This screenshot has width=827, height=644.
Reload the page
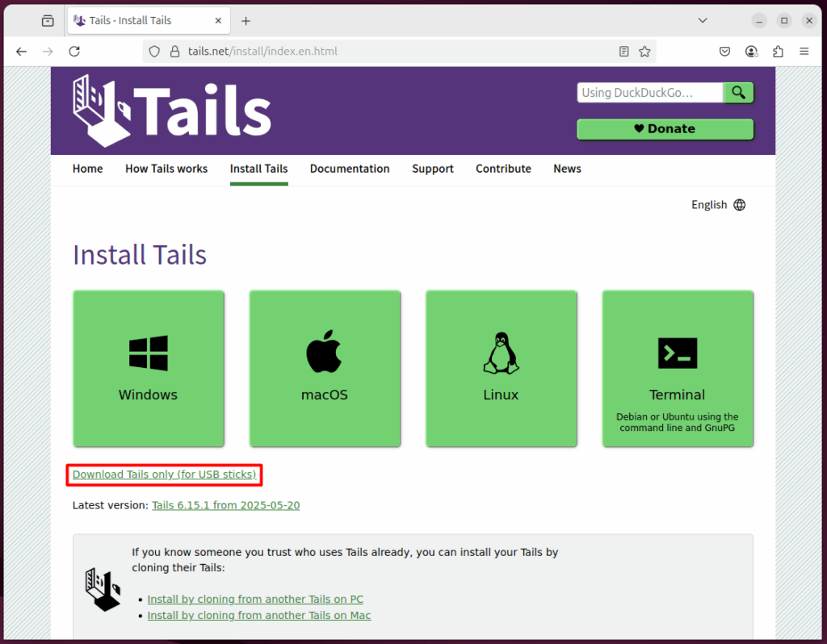pyautogui.click(x=74, y=52)
